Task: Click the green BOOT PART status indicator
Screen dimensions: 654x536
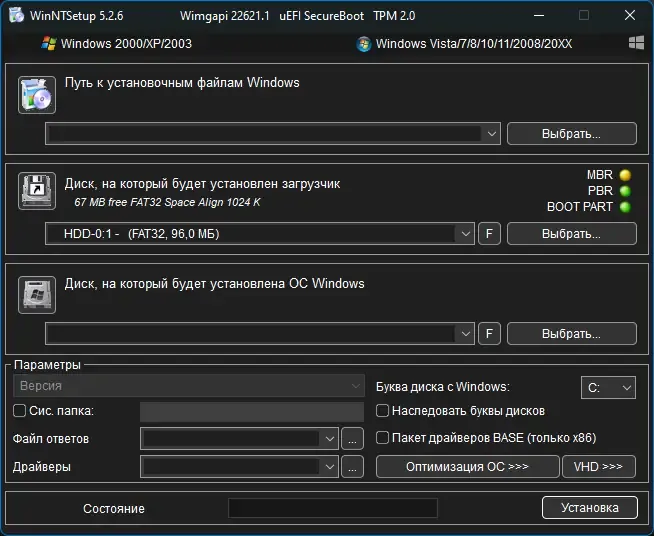Action: (x=625, y=207)
